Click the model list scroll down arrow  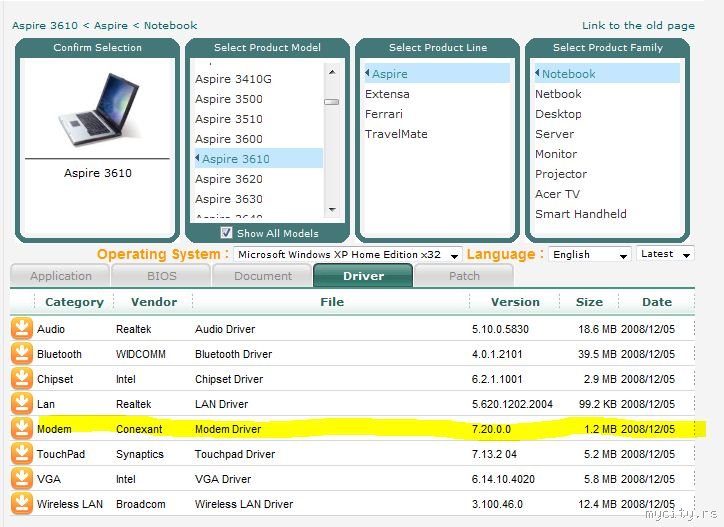pyautogui.click(x=332, y=210)
